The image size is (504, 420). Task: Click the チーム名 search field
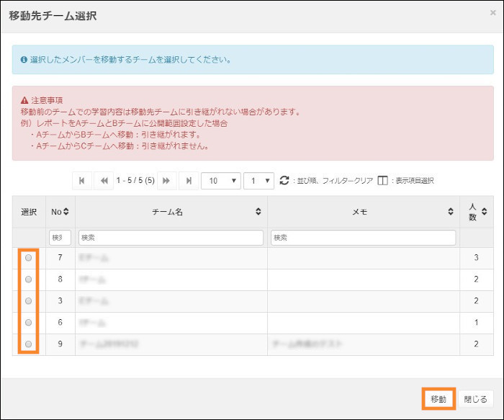[171, 238]
